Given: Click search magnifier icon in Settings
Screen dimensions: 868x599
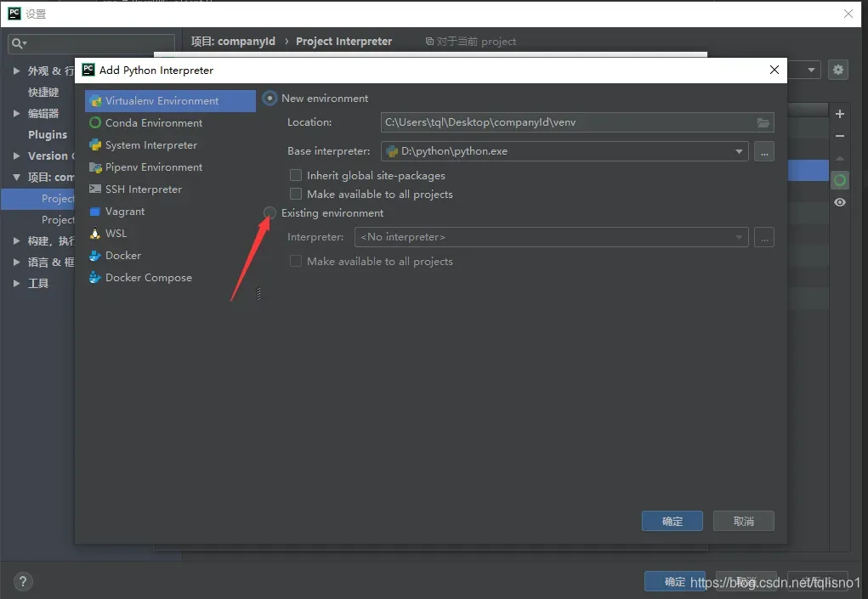Looking at the screenshot, I should coord(18,43).
